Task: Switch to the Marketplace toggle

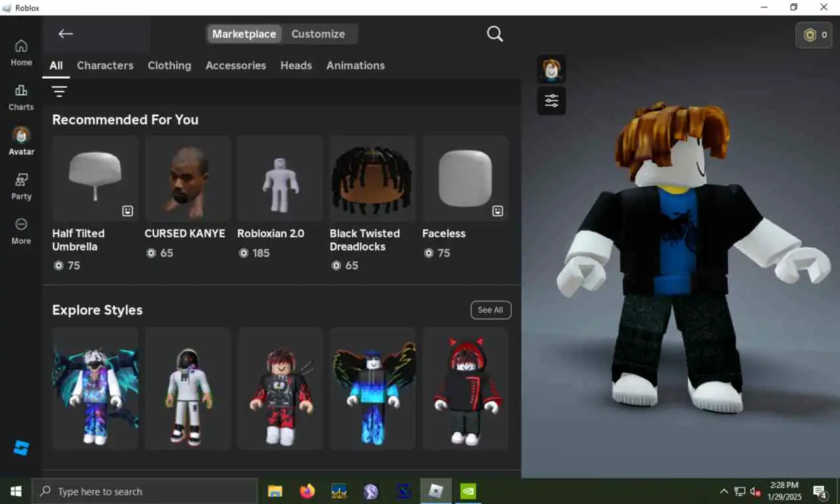Action: tap(244, 34)
